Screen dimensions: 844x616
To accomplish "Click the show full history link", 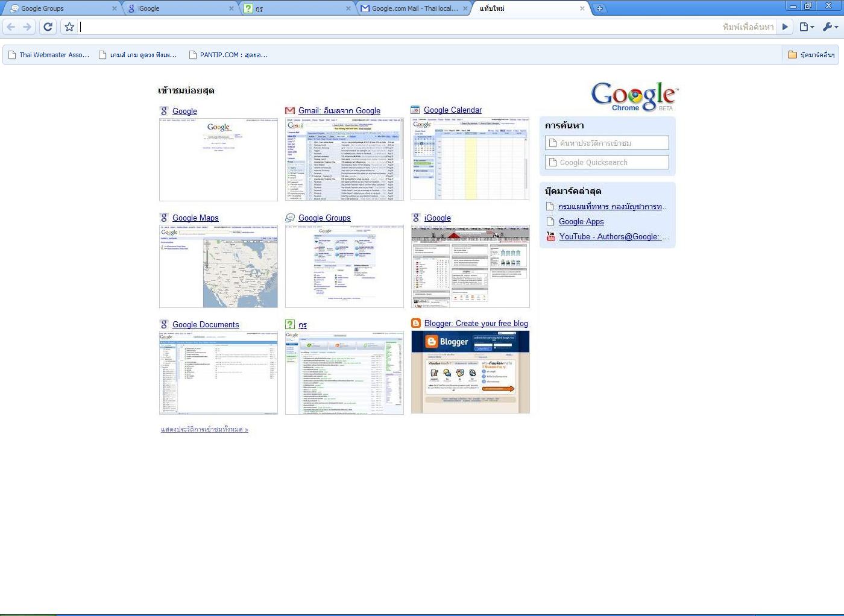I will 204,429.
